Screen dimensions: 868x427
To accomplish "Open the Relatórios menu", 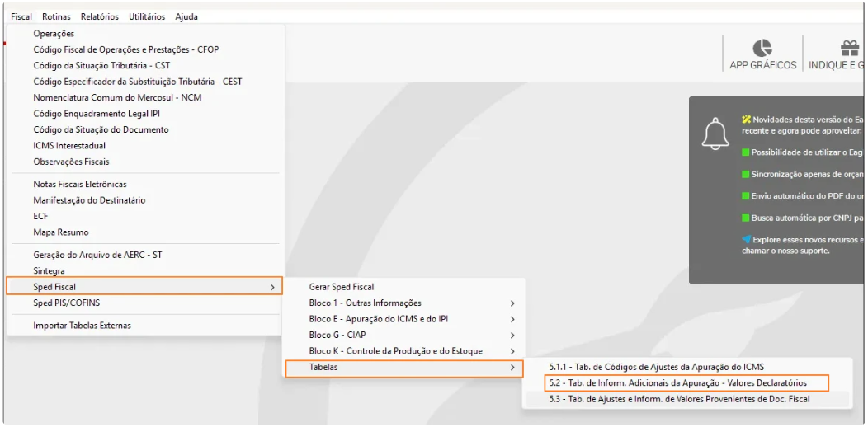I will pos(100,16).
